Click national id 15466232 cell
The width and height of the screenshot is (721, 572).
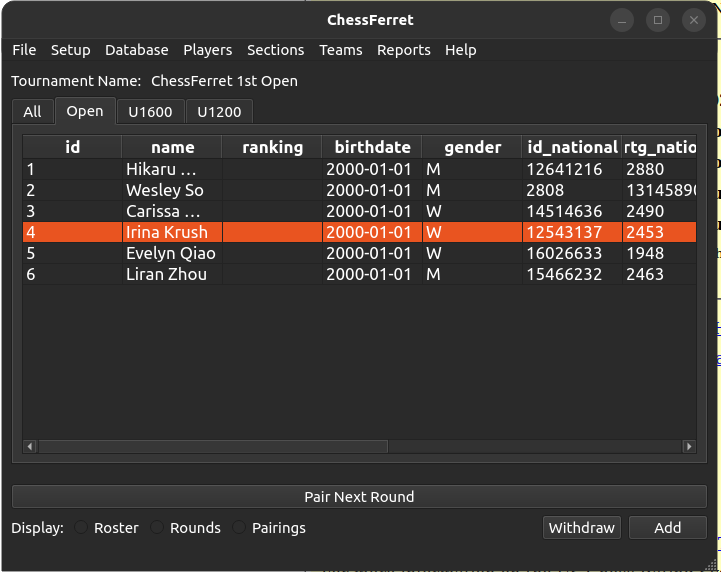[572, 275]
